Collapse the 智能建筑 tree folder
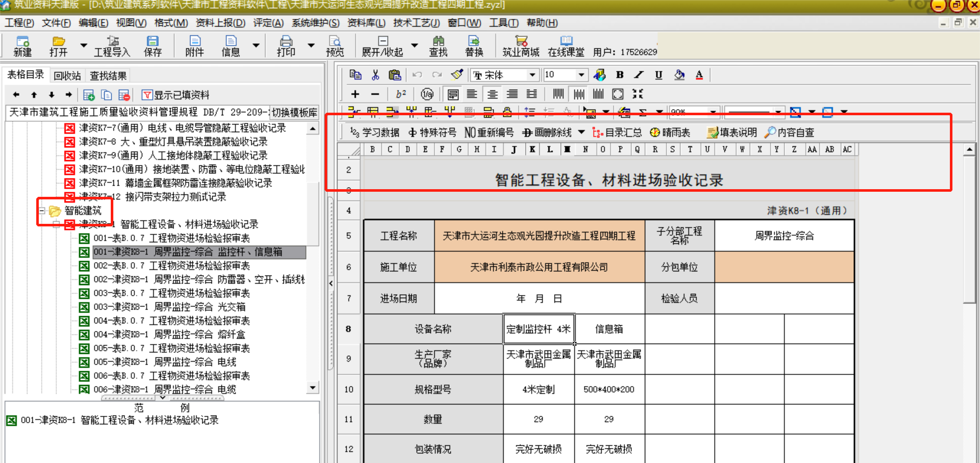This screenshot has height=463, width=980. [x=43, y=211]
